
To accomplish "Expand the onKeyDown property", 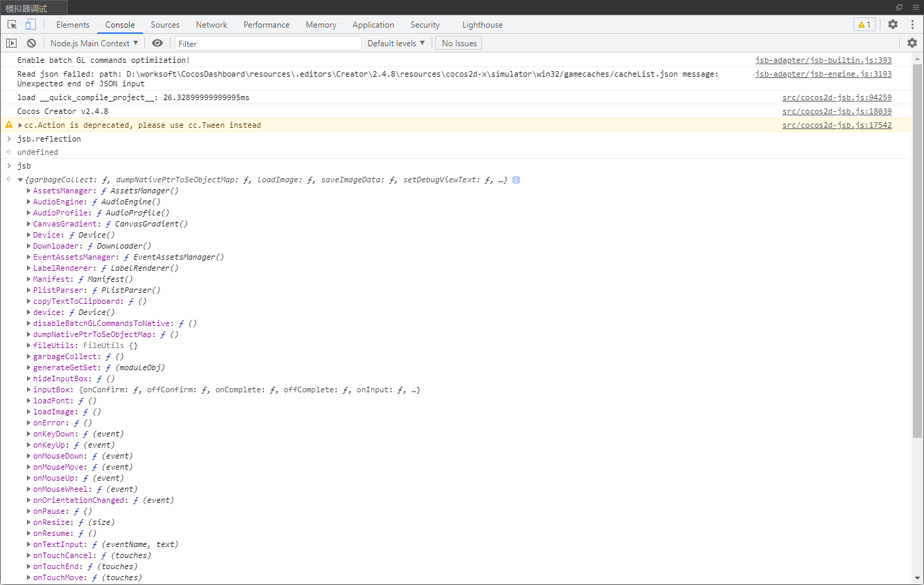I will click(29, 434).
